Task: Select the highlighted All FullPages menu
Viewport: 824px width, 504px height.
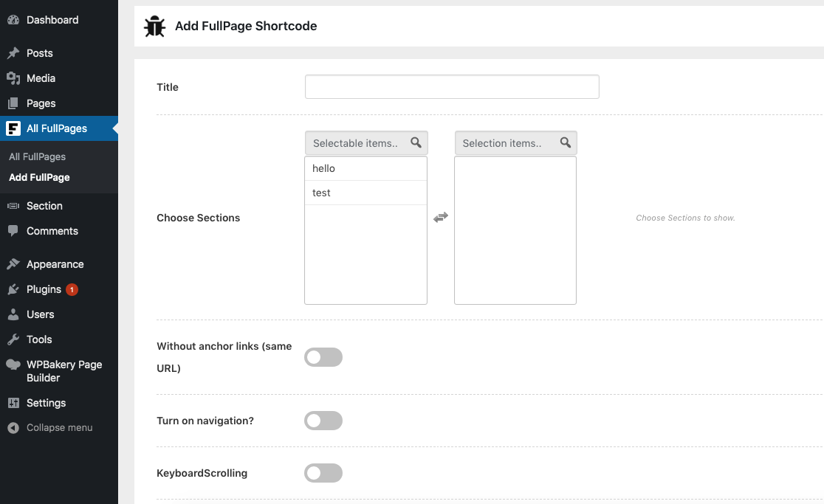Action: click(x=59, y=128)
